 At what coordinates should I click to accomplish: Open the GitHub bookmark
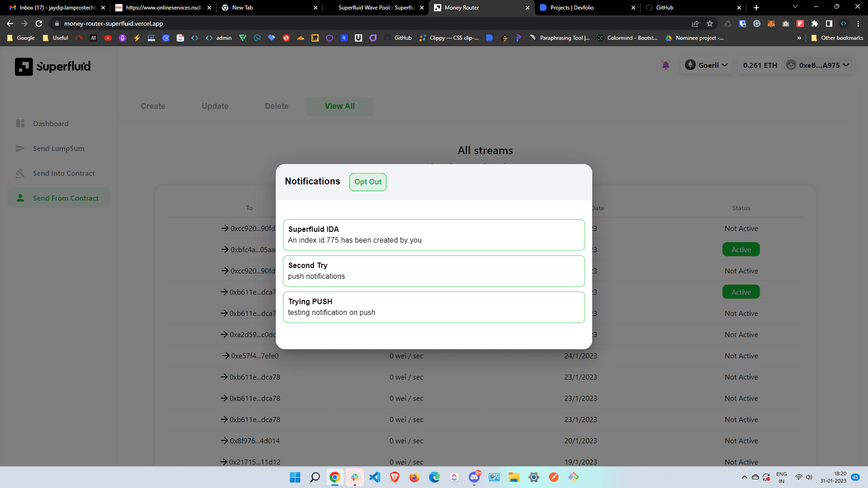(x=398, y=38)
